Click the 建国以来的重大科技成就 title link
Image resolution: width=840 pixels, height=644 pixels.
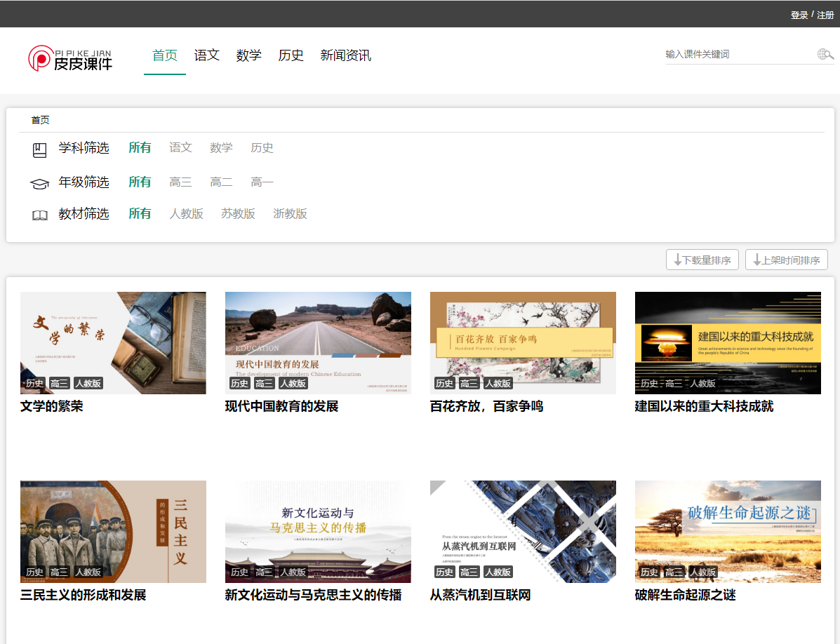coord(704,406)
